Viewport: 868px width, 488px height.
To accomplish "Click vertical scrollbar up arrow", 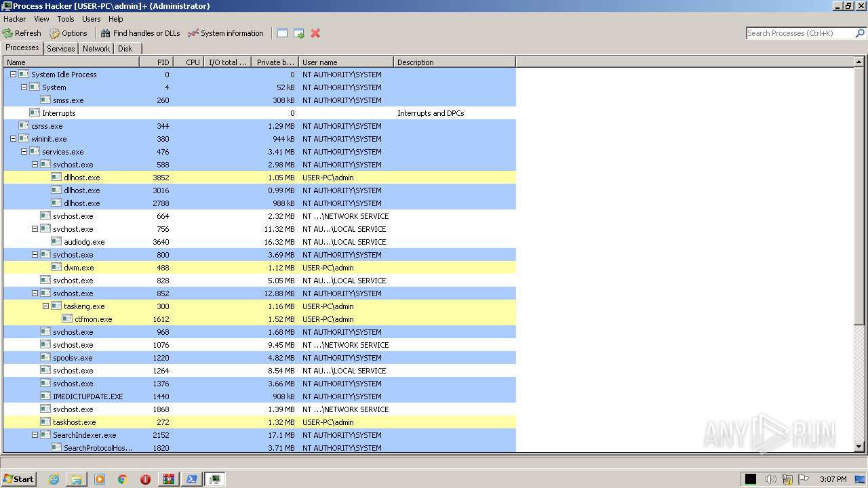I will (859, 62).
